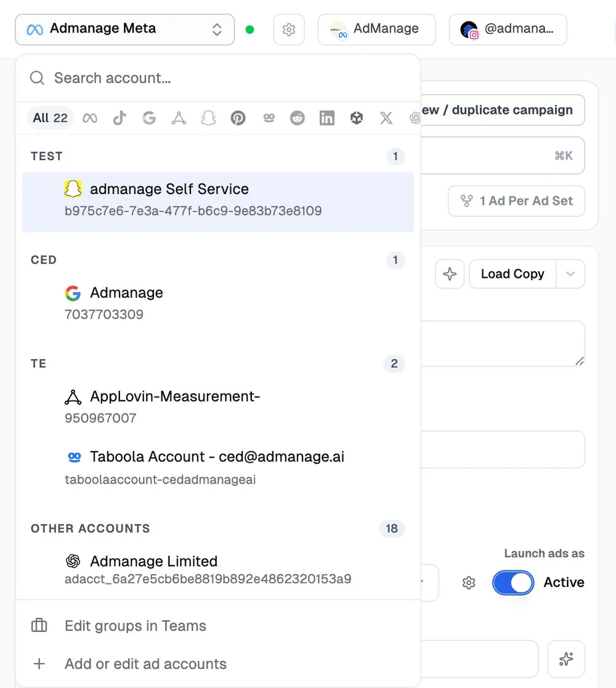Click the AI stars button at bottom right
Image resolution: width=616 pixels, height=688 pixels.
tap(566, 659)
